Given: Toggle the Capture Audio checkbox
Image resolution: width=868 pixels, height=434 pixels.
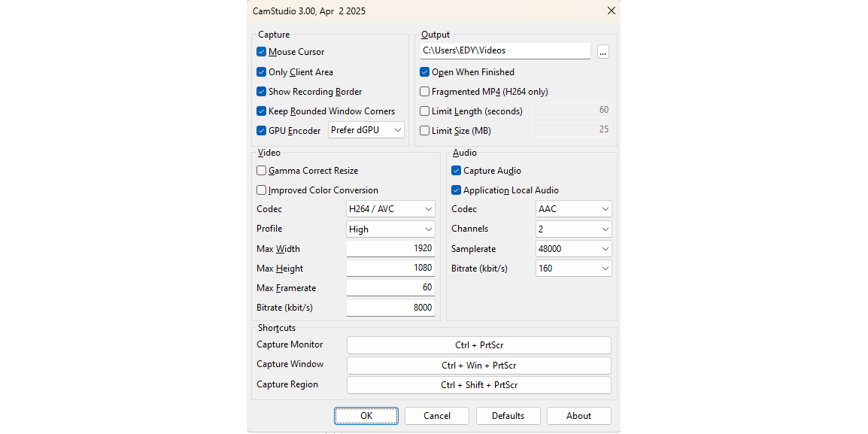Looking at the screenshot, I should [x=456, y=171].
